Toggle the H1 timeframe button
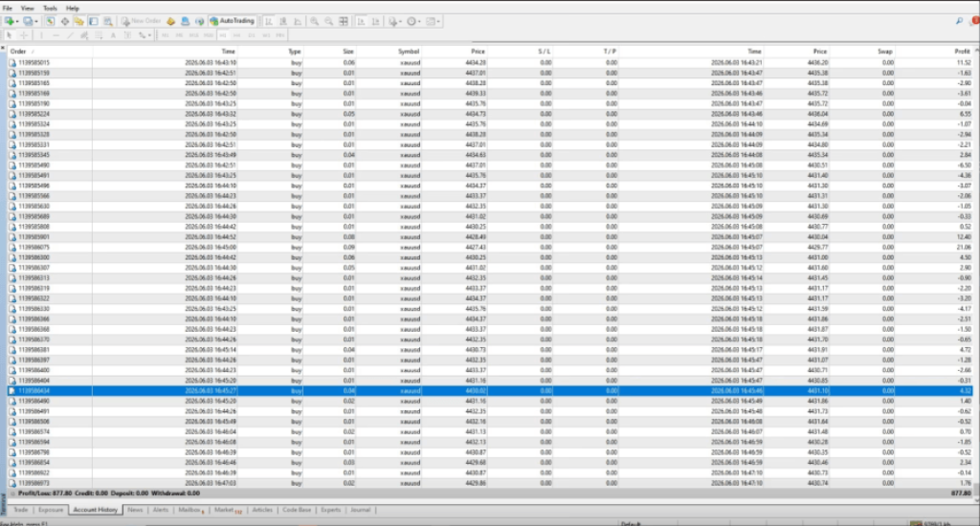980x526 pixels. click(223, 35)
